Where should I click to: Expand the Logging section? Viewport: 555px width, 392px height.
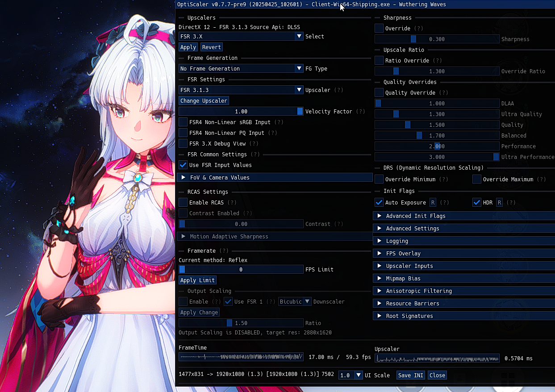[464, 241]
